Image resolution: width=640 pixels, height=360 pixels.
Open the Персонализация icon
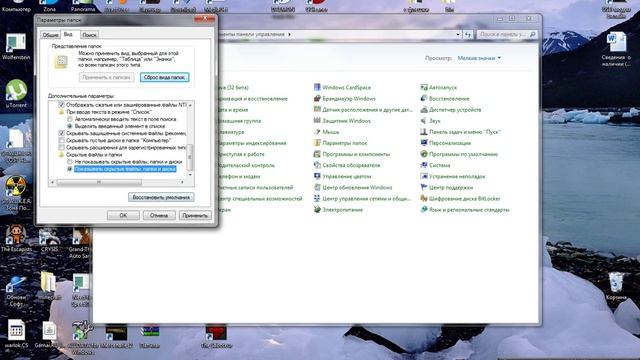(x=424, y=143)
